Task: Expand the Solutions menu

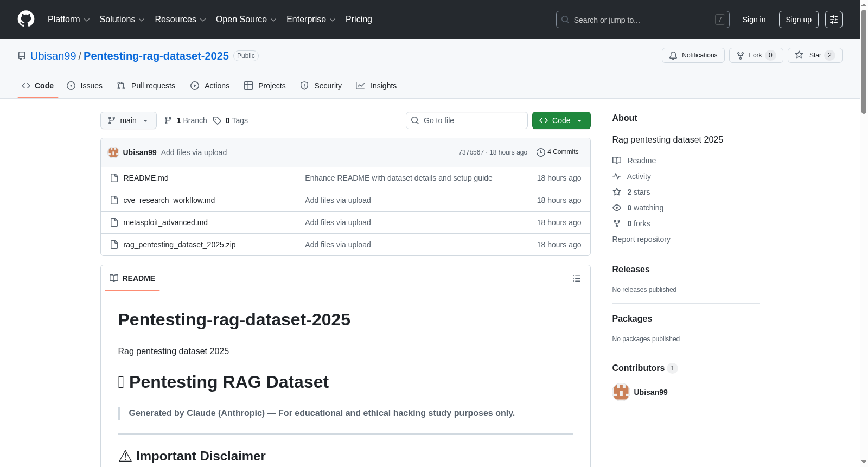Action: pyautogui.click(x=122, y=20)
